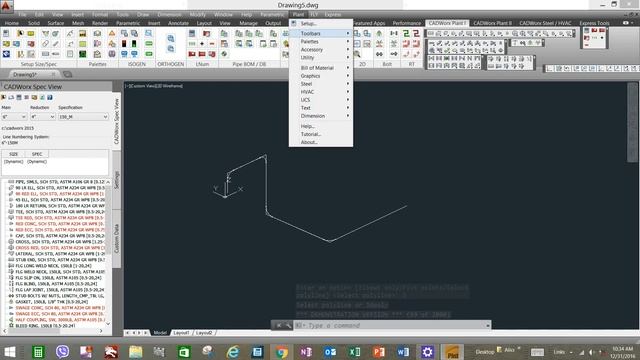Expand the UCS submenu
The width and height of the screenshot is (640, 360).
(321, 100)
